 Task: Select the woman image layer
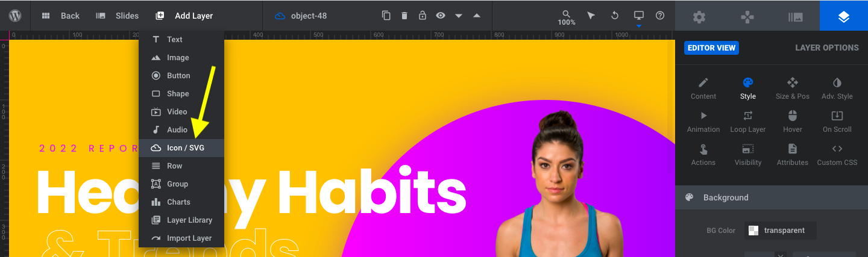[x=561, y=184]
